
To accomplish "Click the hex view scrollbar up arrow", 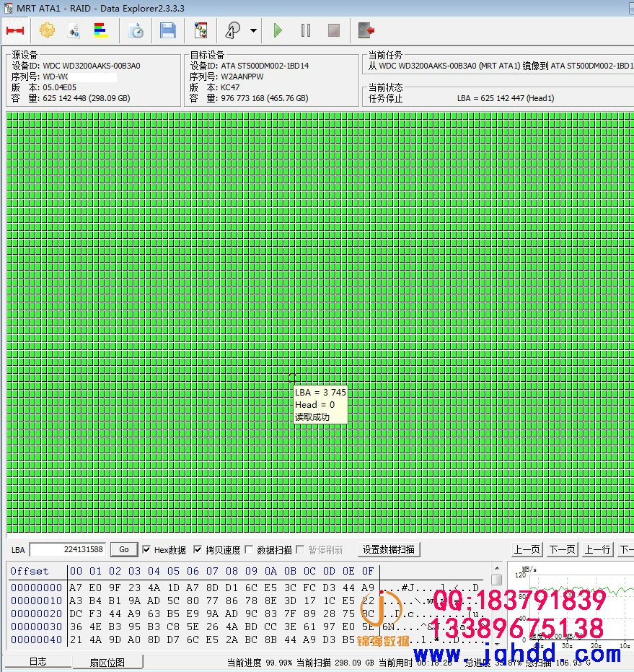I will point(497,568).
